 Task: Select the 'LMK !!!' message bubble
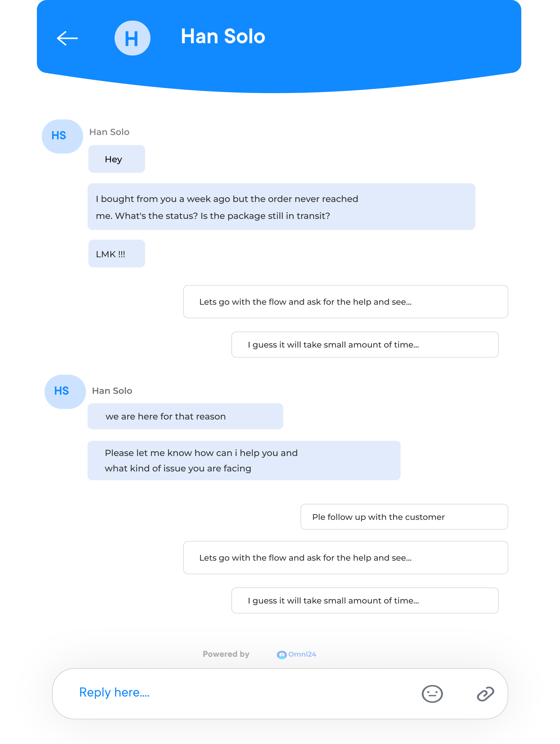116,254
